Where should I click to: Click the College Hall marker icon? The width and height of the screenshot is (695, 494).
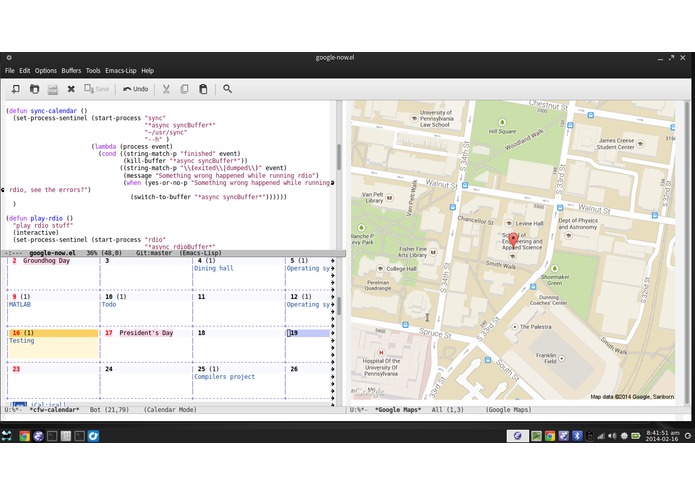(x=380, y=268)
